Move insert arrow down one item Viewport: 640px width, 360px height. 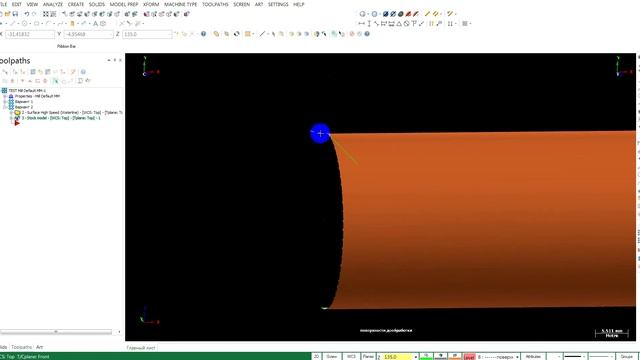point(22,81)
